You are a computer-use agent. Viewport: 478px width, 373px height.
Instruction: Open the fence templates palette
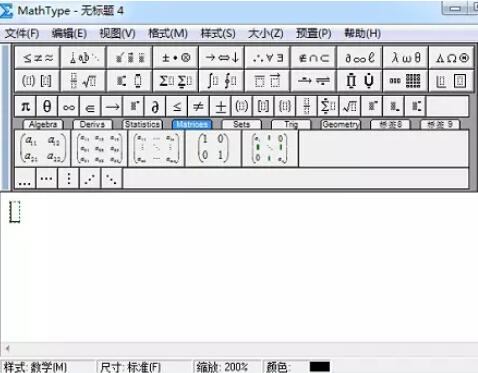point(37,81)
